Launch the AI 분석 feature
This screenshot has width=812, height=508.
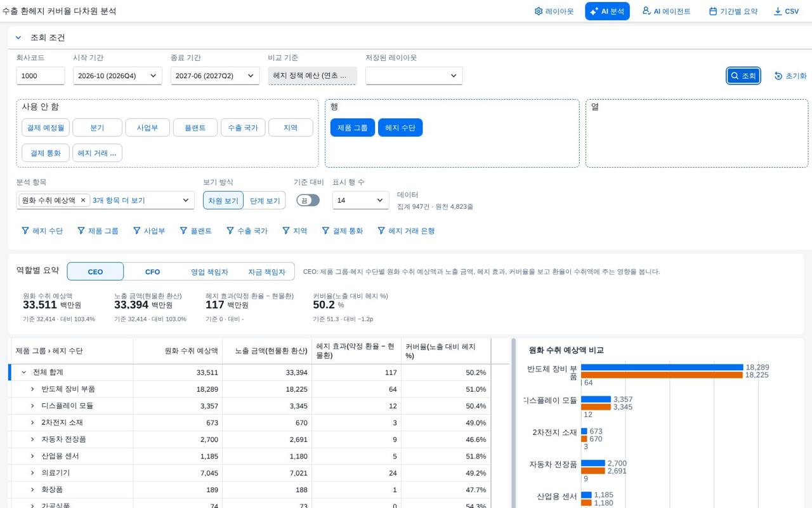(x=607, y=11)
